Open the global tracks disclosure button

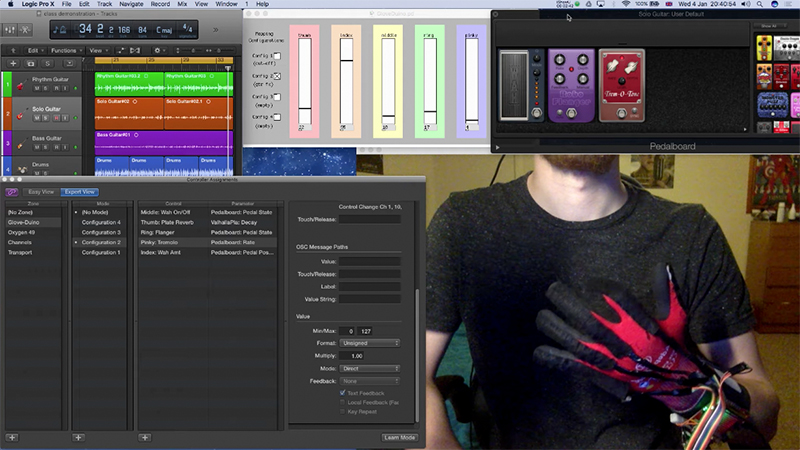coord(69,64)
